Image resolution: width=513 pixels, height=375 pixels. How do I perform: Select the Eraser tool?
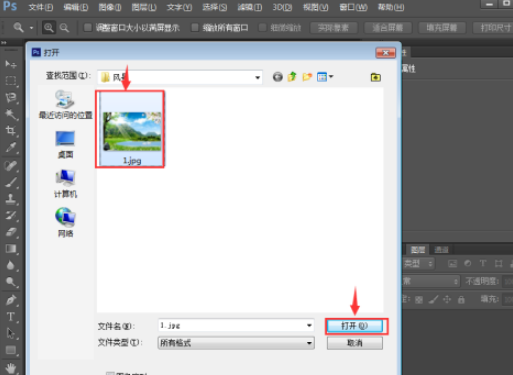point(11,232)
